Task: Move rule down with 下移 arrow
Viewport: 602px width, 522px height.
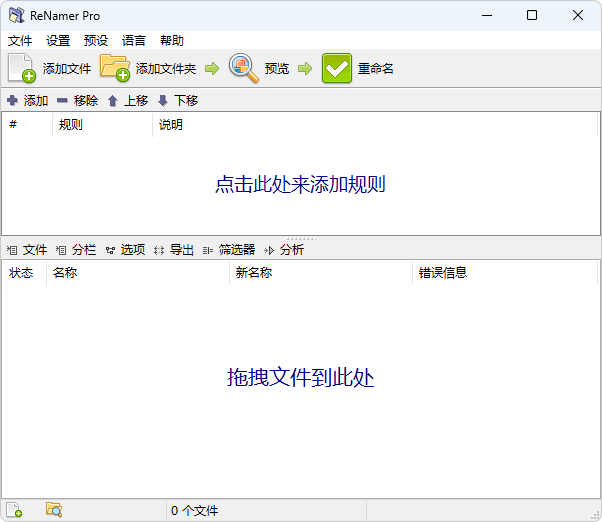Action: (163, 101)
